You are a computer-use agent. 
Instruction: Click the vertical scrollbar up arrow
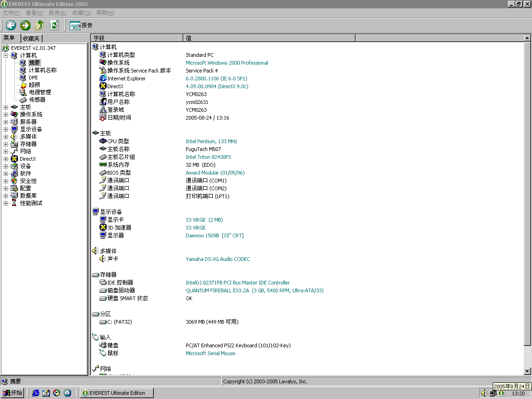tap(527, 38)
